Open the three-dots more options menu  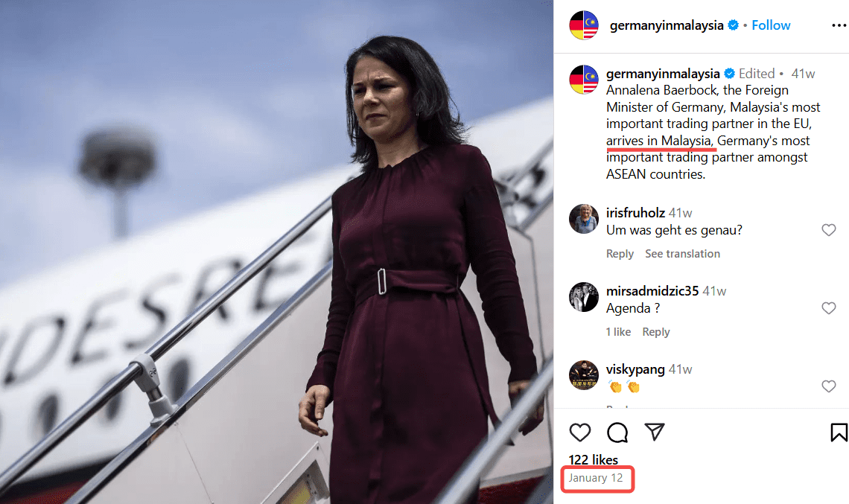pyautogui.click(x=839, y=25)
